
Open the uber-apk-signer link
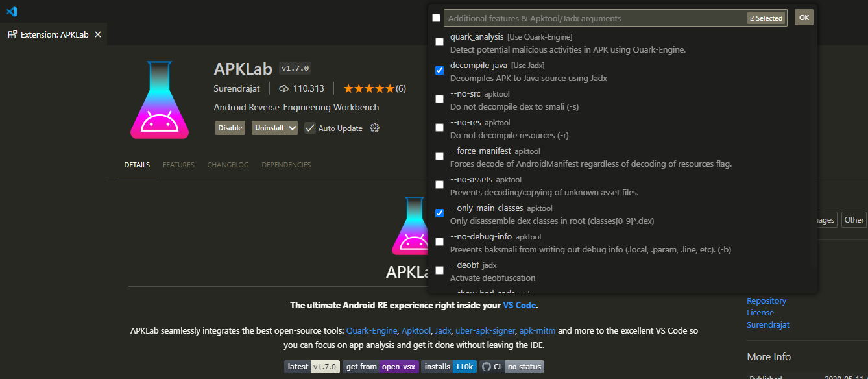pyautogui.click(x=485, y=330)
